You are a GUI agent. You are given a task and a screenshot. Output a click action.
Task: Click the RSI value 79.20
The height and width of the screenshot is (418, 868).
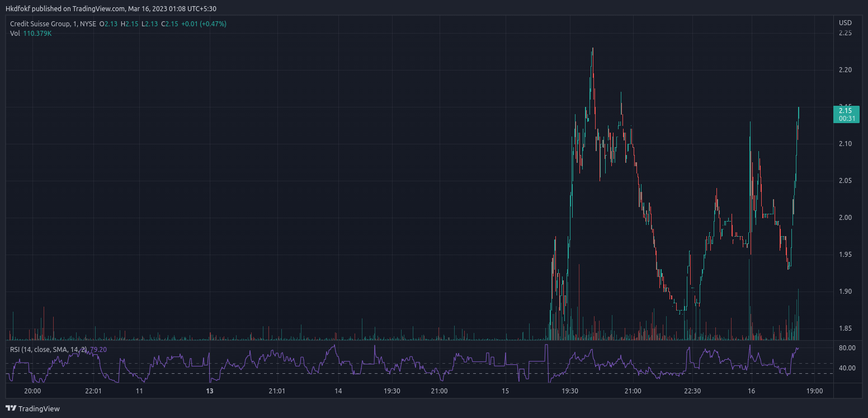[98, 349]
